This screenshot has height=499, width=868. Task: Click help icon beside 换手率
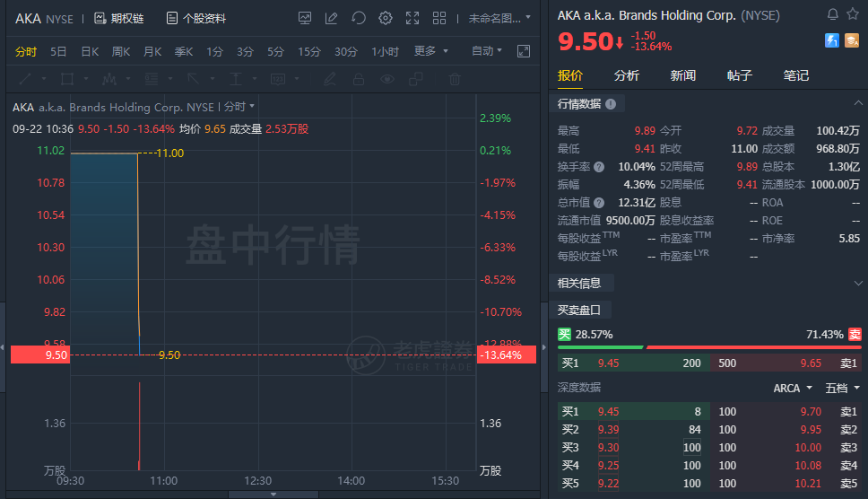coord(599,167)
